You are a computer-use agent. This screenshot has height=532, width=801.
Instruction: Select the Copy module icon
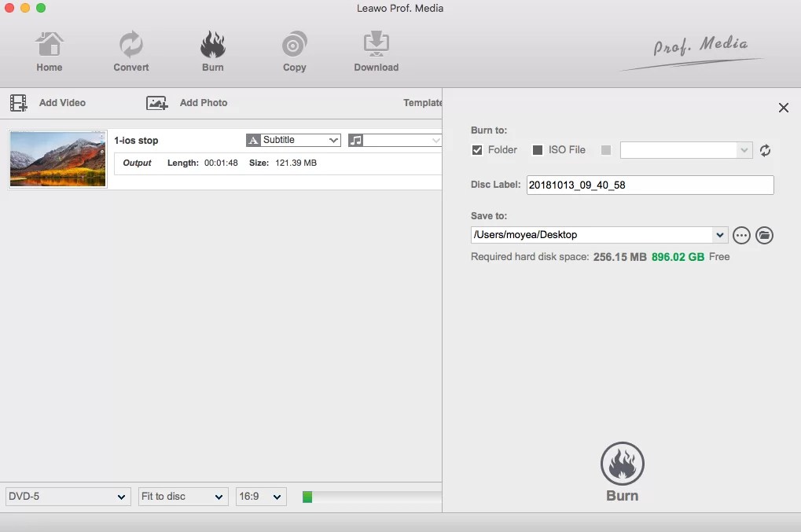tap(294, 50)
